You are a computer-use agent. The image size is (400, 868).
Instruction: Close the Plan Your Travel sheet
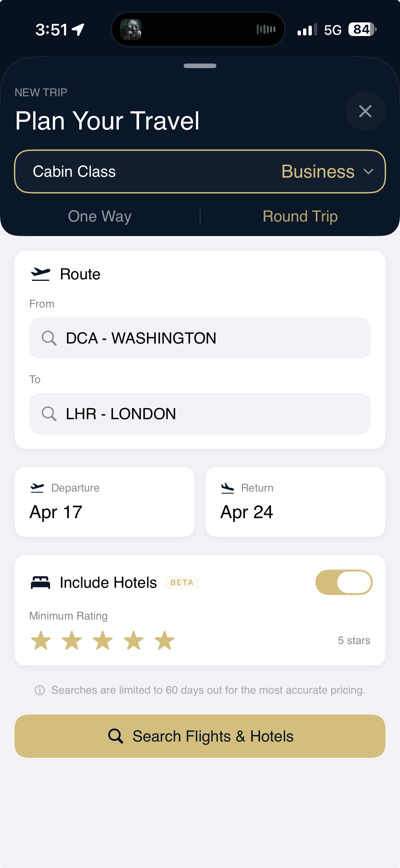tap(365, 111)
